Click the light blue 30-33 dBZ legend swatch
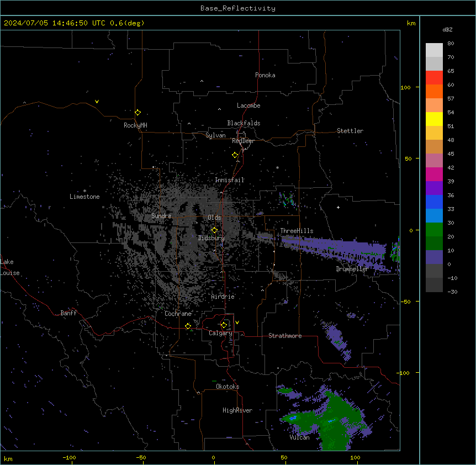The image size is (476, 465). coord(434,216)
